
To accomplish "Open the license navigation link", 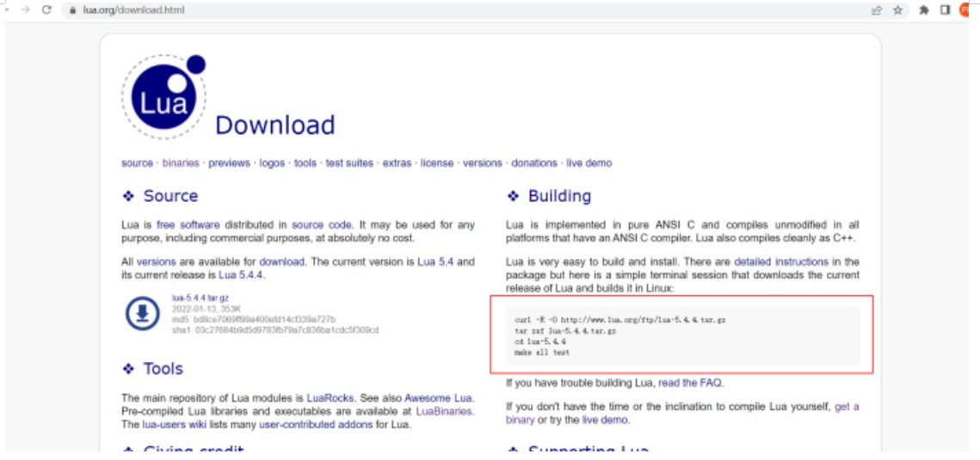I will coord(437,163).
